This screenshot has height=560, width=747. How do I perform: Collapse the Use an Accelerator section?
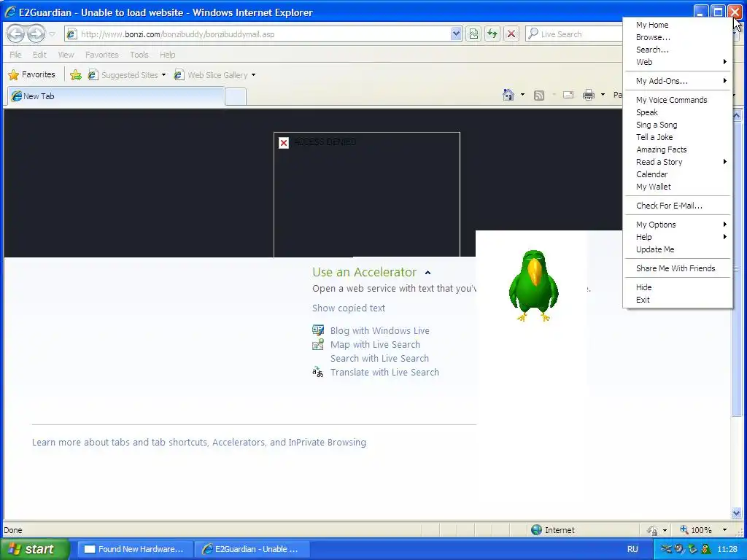(427, 273)
